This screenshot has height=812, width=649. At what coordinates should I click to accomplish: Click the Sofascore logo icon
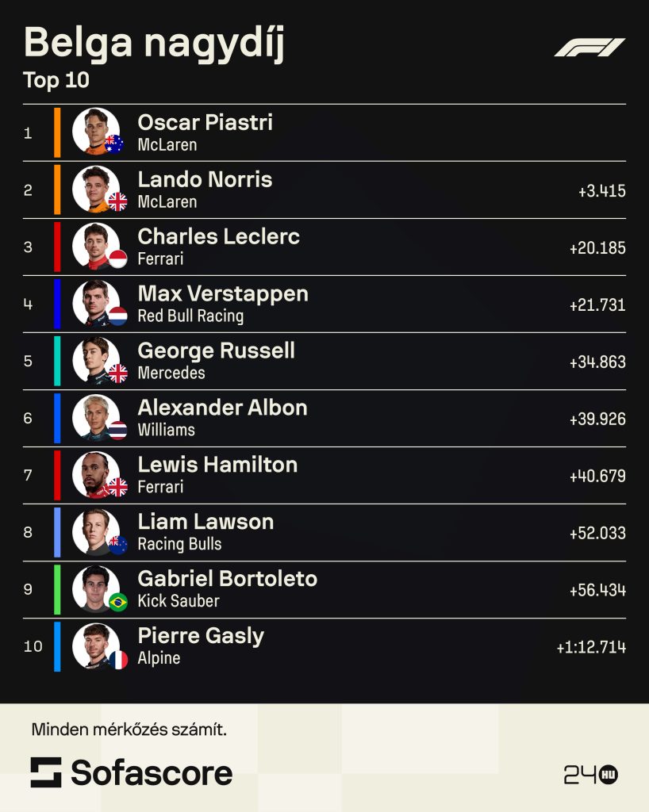click(x=46, y=772)
